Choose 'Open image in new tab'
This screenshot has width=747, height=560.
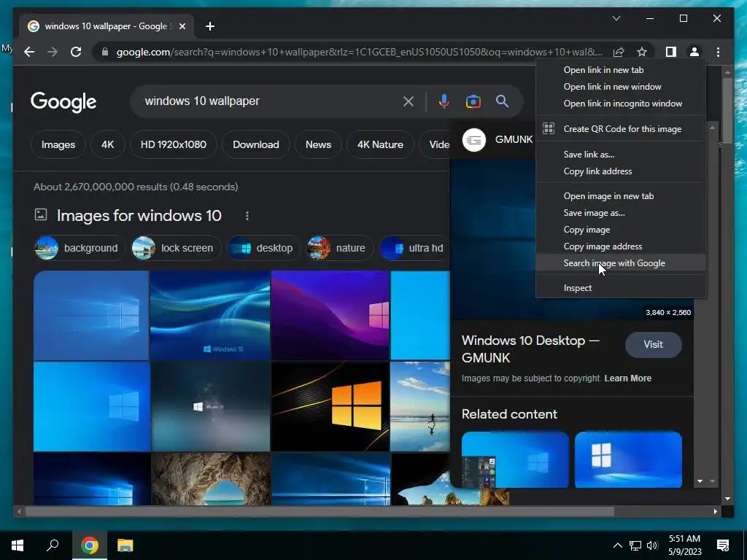click(621, 196)
